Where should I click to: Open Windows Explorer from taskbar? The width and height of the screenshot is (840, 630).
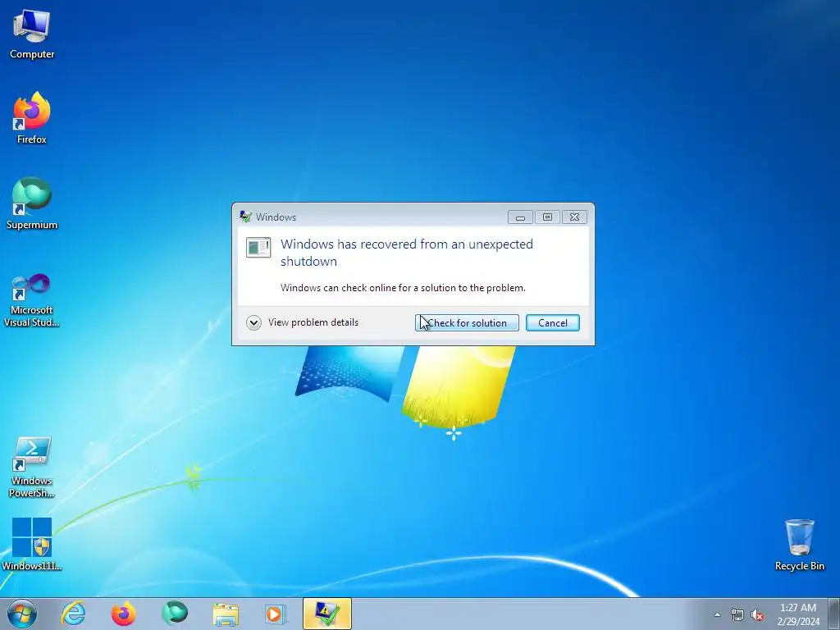pyautogui.click(x=226, y=614)
